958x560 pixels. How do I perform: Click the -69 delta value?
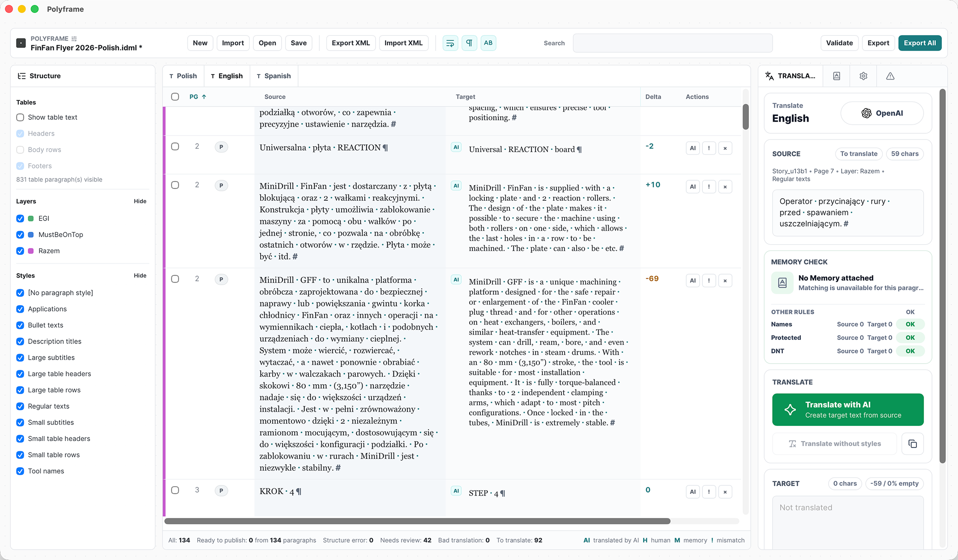point(652,279)
